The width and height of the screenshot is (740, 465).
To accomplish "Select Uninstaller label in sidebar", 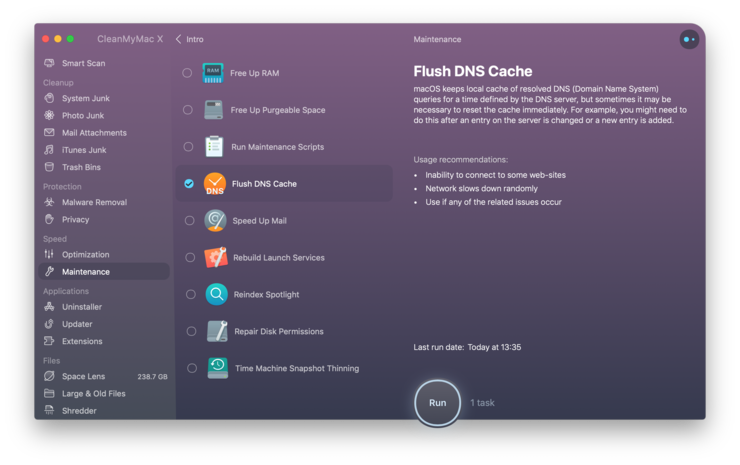I will (82, 307).
